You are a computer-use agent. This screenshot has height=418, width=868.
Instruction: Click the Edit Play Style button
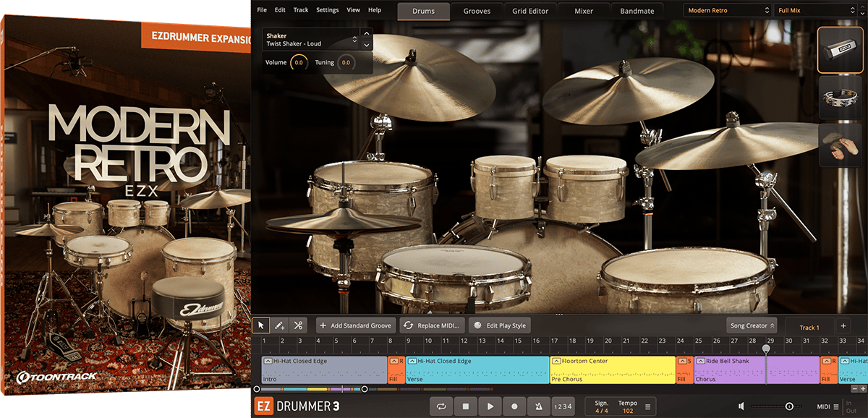coord(501,325)
